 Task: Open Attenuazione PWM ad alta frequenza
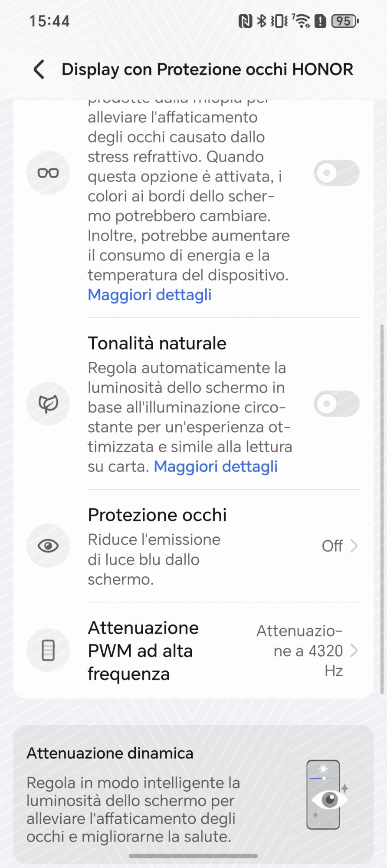143,650
